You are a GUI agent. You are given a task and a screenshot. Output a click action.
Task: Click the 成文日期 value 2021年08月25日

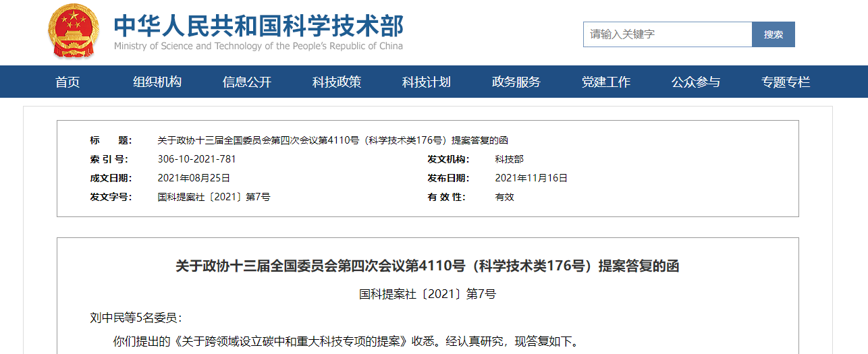tap(194, 178)
